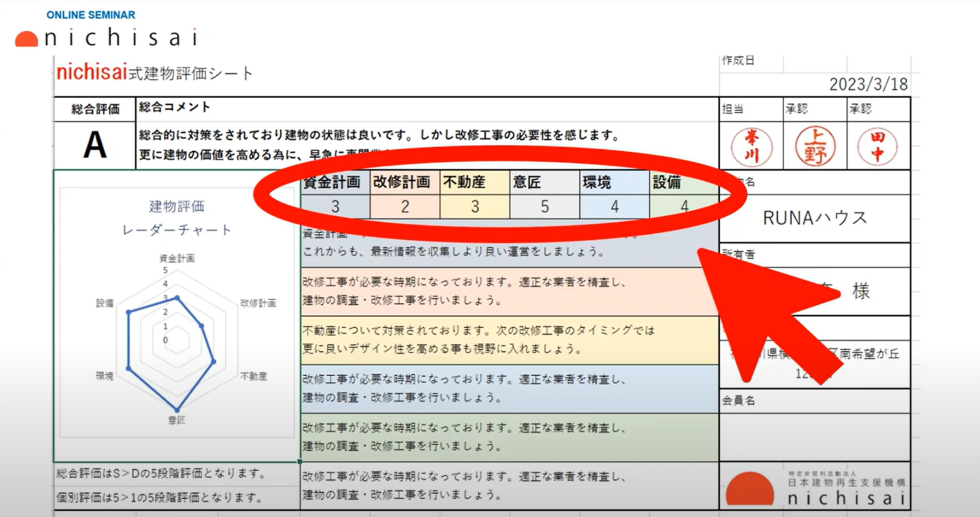Click the score 4 under 設備
Screen dimensions: 980x517
pyautogui.click(x=684, y=207)
